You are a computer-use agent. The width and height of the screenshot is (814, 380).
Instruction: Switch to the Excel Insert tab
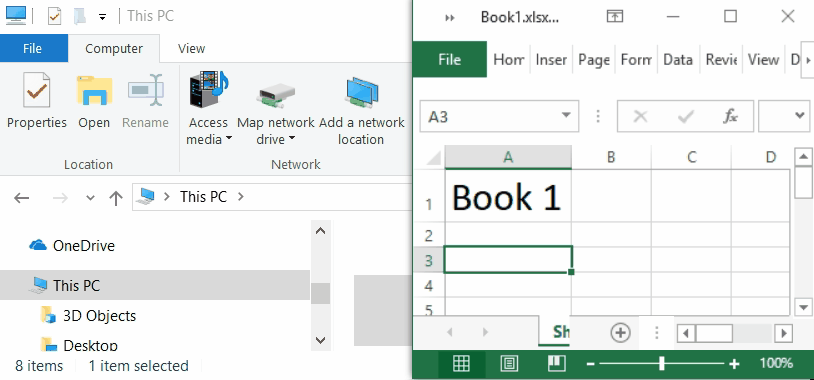(551, 60)
